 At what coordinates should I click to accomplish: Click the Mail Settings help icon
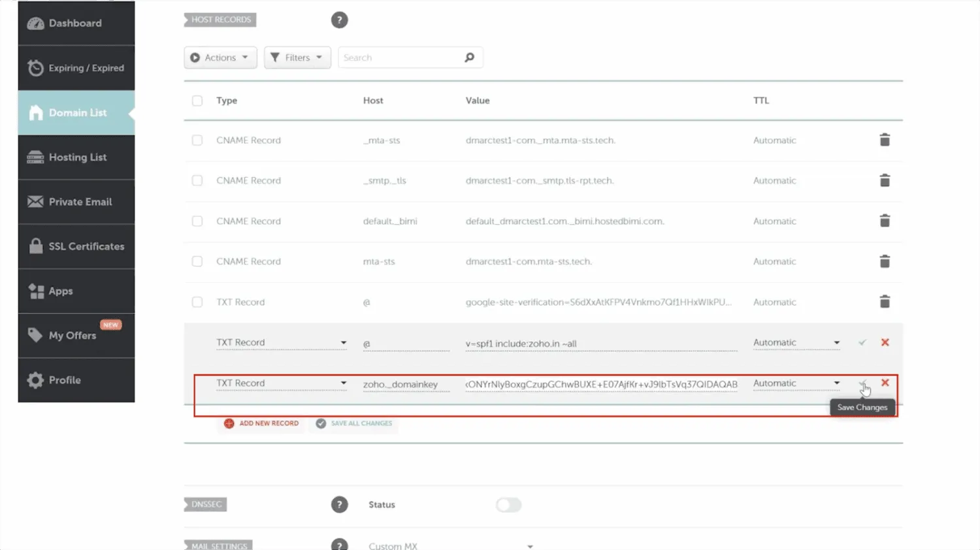tap(339, 545)
